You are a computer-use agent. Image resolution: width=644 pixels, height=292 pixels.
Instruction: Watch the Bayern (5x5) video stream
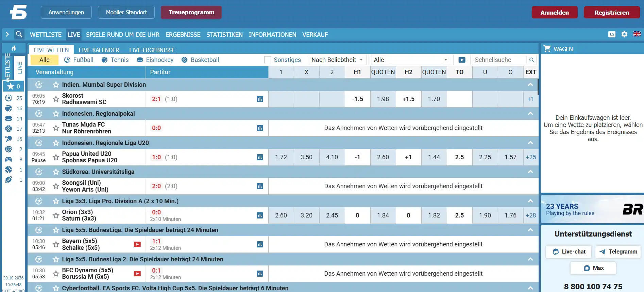(137, 244)
